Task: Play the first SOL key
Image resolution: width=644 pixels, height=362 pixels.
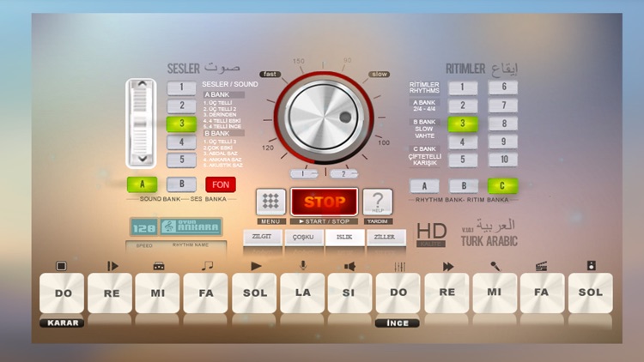Action: coord(254,293)
